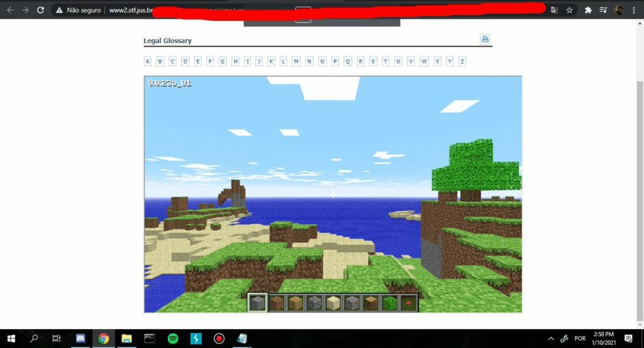The image size is (644, 348).
Task: Go to glossary letter P
Action: 335,62
